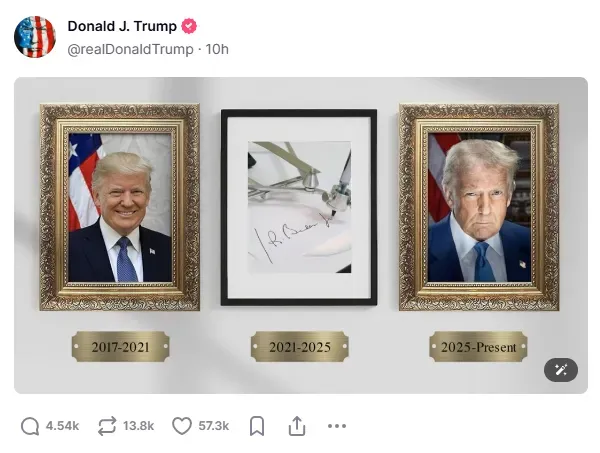Click the 2017-2021 brass plaque
This screenshot has width=600, height=453.
pyautogui.click(x=121, y=347)
